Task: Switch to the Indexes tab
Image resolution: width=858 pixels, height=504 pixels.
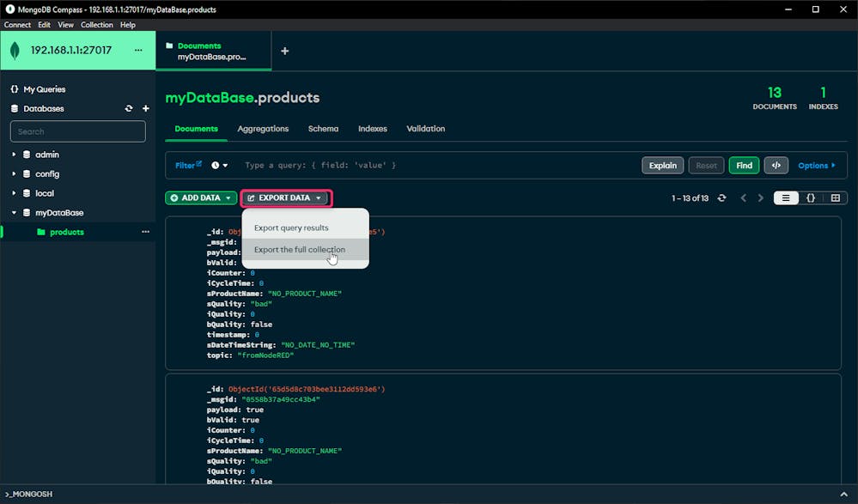Action: tap(373, 129)
